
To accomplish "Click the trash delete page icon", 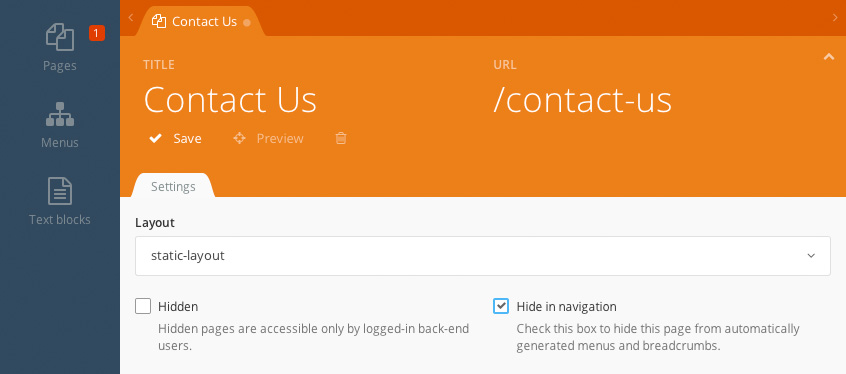I will coord(341,139).
